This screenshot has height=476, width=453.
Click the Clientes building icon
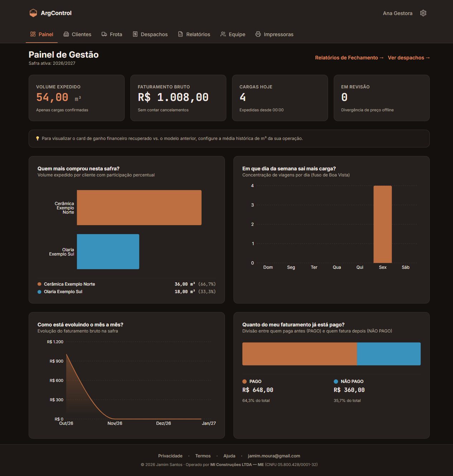click(x=66, y=34)
